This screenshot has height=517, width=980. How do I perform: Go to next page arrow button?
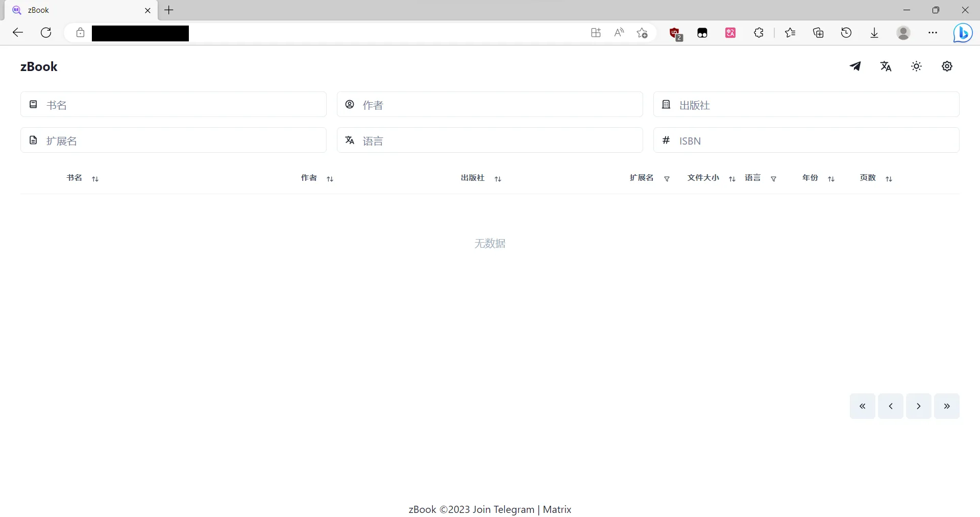[x=919, y=406]
